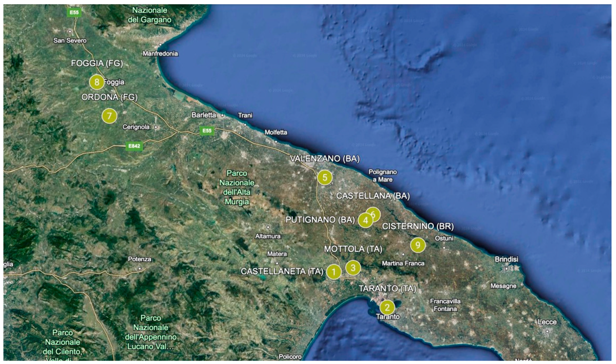
Task: Click the Lecce city label
Action: (547, 322)
